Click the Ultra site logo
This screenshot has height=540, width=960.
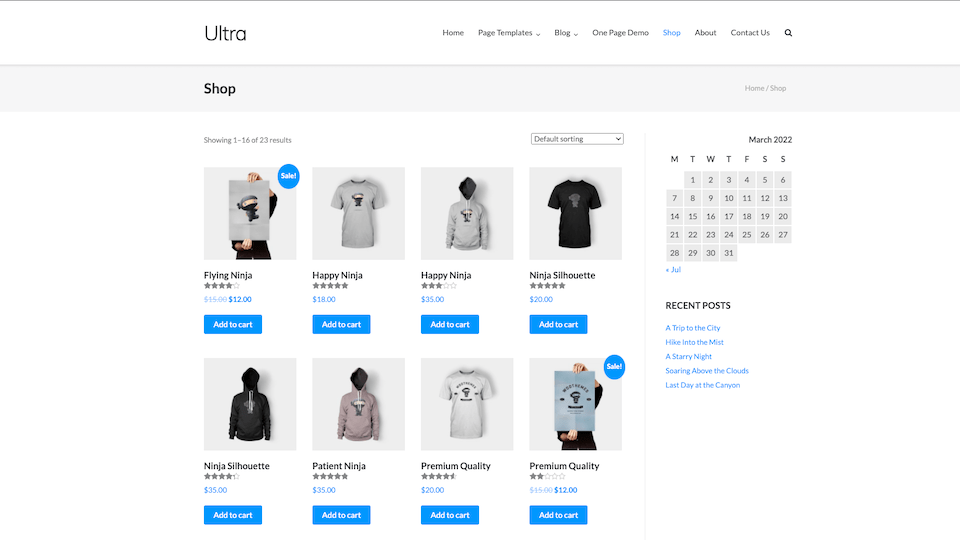(225, 33)
